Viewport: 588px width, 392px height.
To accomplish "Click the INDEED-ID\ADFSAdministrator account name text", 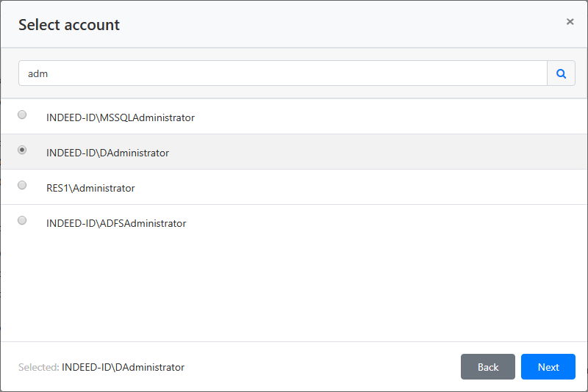I will pyautogui.click(x=116, y=223).
